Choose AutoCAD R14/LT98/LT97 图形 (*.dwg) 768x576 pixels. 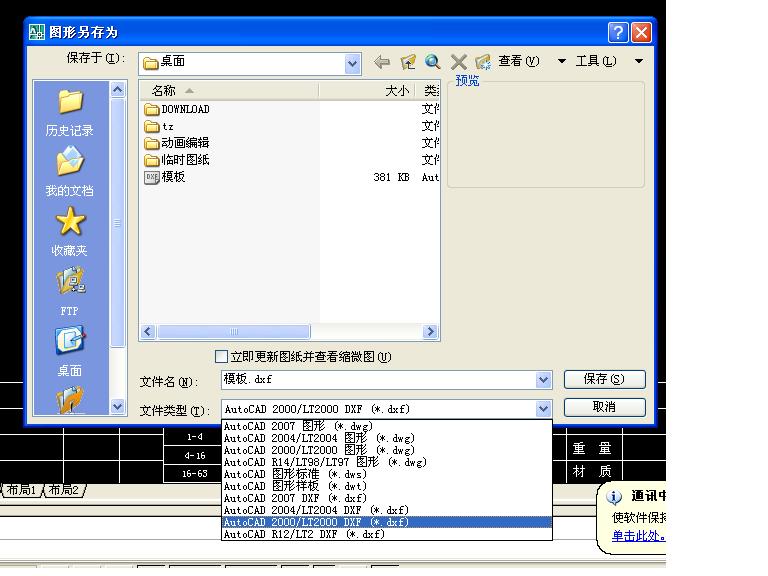click(x=387, y=462)
